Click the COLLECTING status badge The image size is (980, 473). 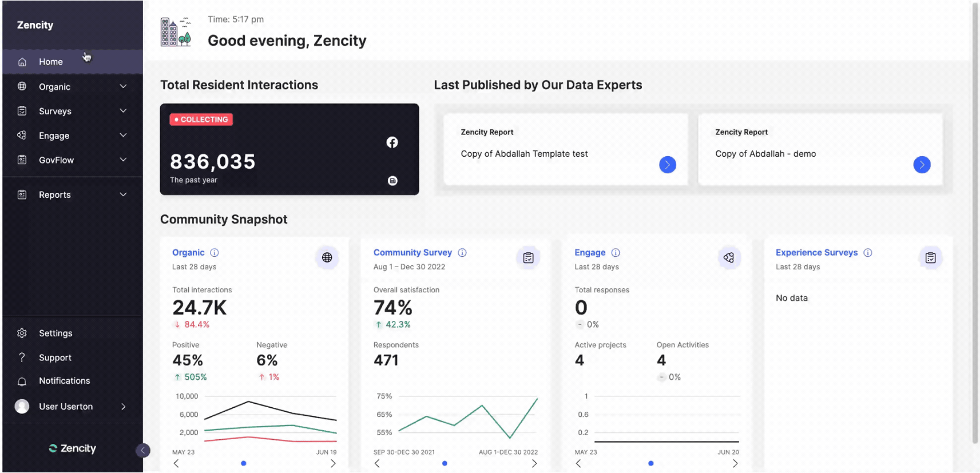201,120
